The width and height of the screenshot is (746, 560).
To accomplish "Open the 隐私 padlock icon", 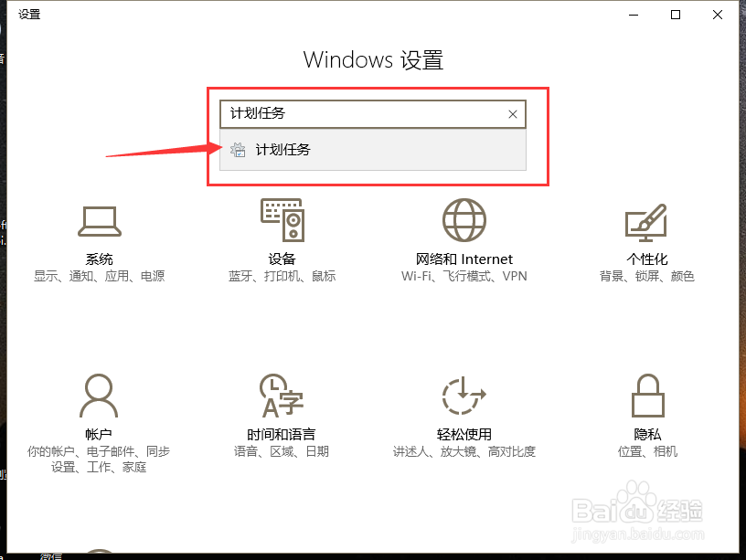I will click(x=647, y=396).
